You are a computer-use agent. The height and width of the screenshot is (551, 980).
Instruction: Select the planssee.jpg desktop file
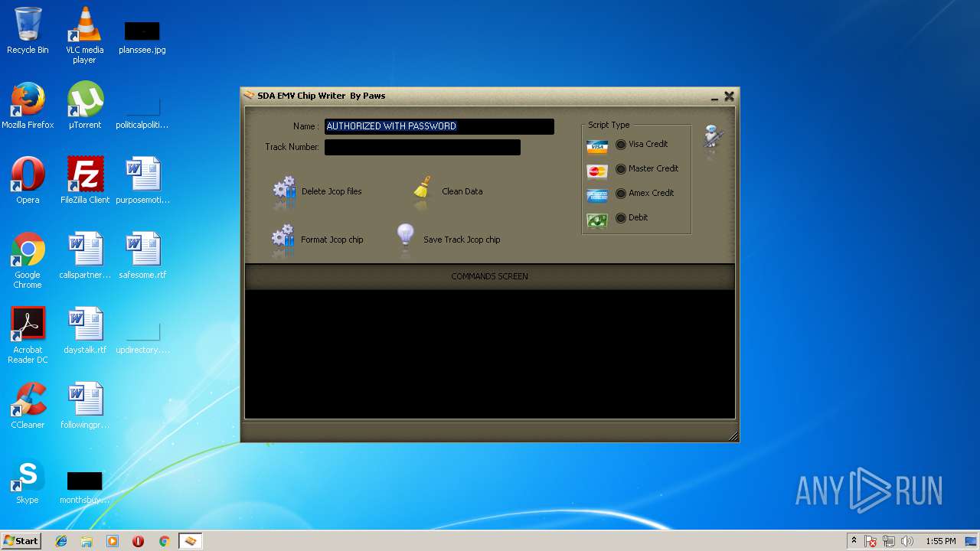tap(142, 37)
